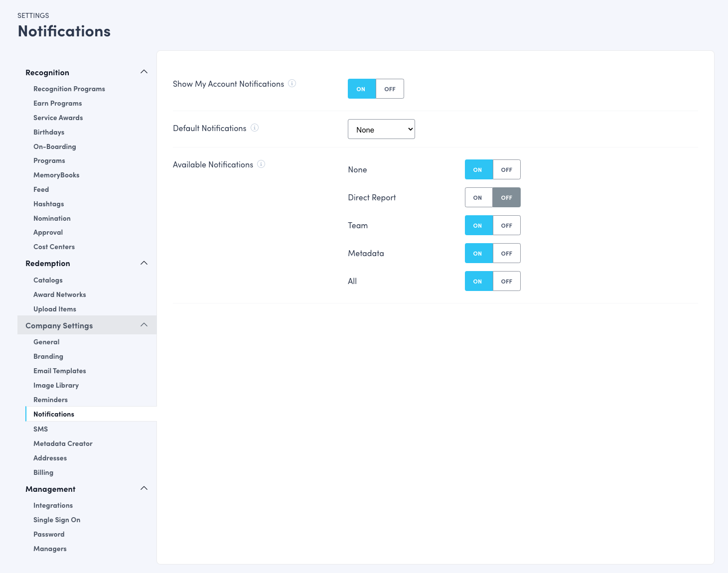The image size is (728, 573).
Task: Open the Email Templates settings
Action: point(59,370)
